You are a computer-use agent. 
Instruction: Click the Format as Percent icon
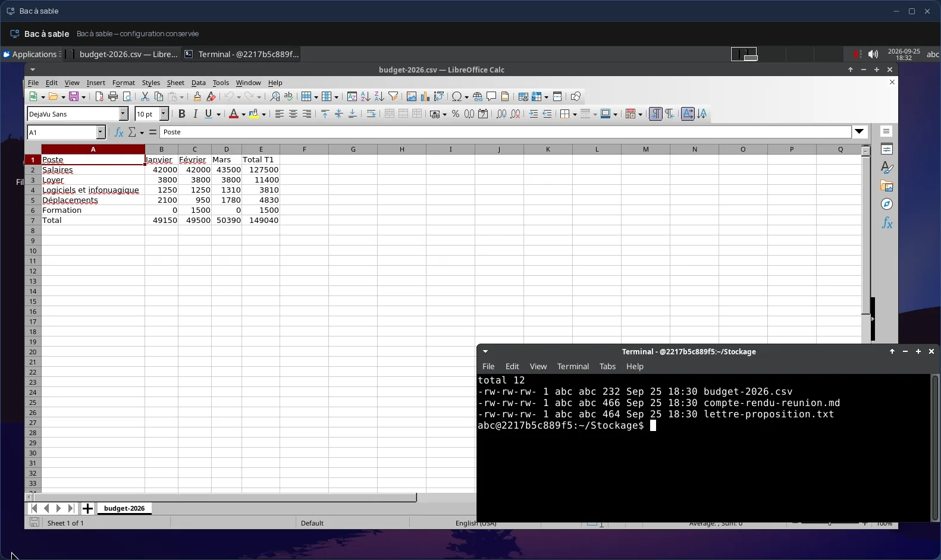tap(456, 114)
